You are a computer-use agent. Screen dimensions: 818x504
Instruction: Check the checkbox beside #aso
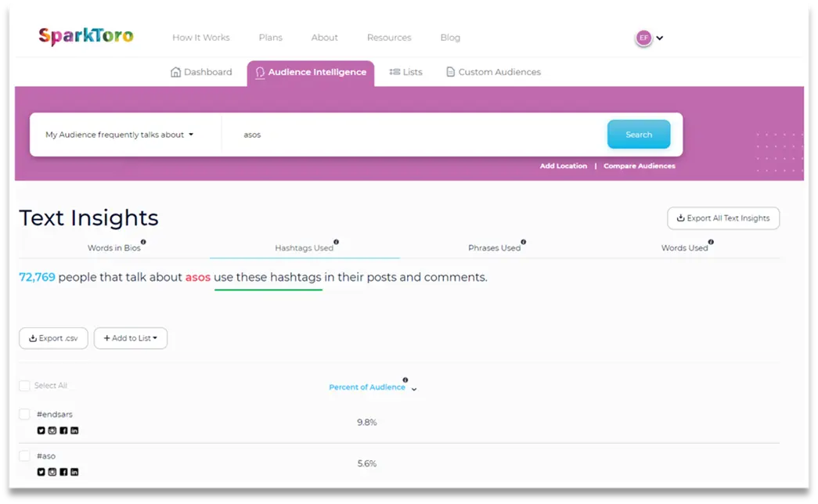point(24,455)
